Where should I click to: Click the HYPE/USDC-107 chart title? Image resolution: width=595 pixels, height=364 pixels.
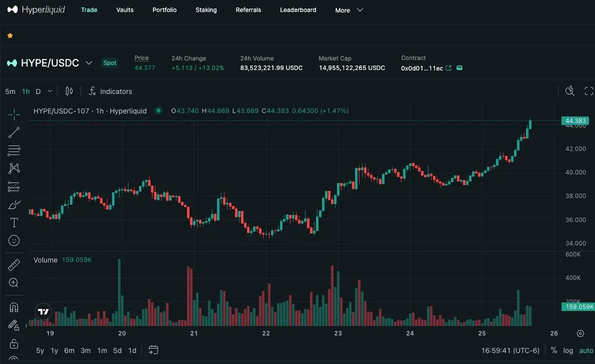90,111
